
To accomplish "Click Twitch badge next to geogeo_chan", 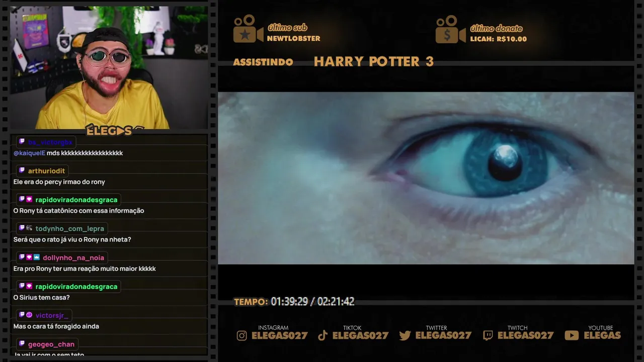I will [x=22, y=344].
